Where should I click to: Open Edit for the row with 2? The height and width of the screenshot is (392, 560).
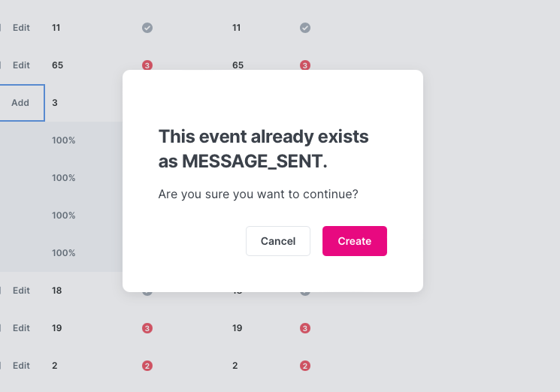(x=21, y=366)
